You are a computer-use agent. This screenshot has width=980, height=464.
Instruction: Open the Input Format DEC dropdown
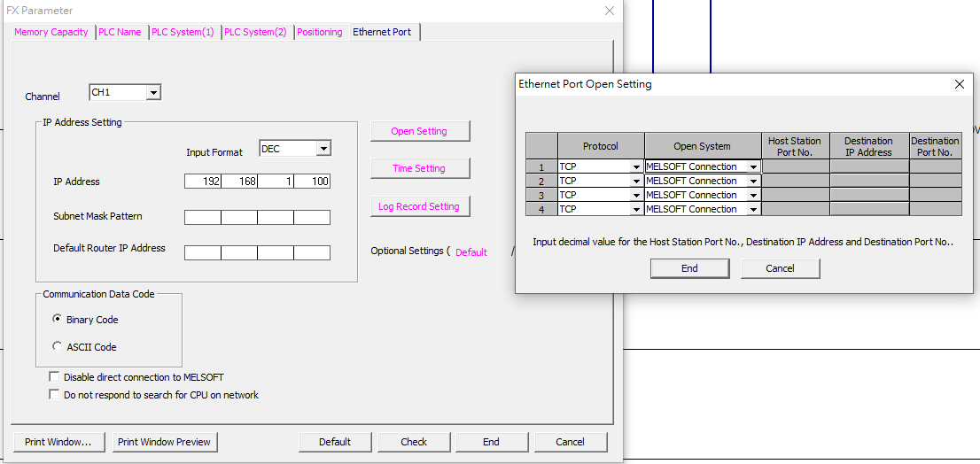click(323, 149)
